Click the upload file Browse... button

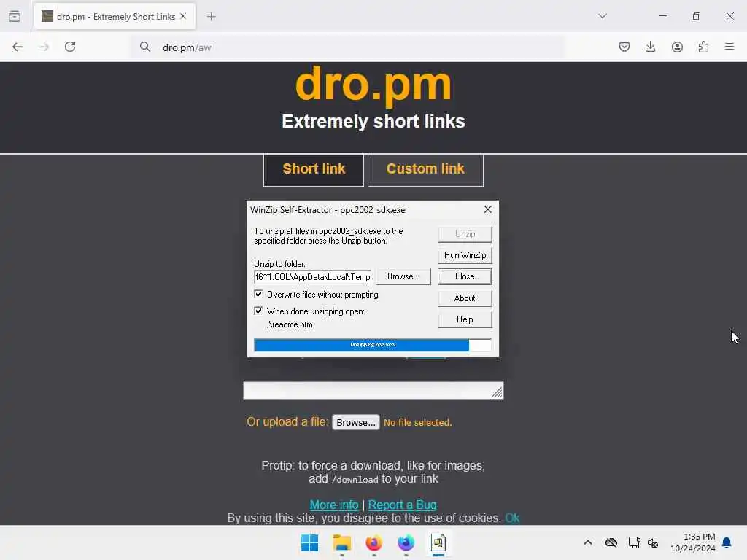click(x=356, y=422)
